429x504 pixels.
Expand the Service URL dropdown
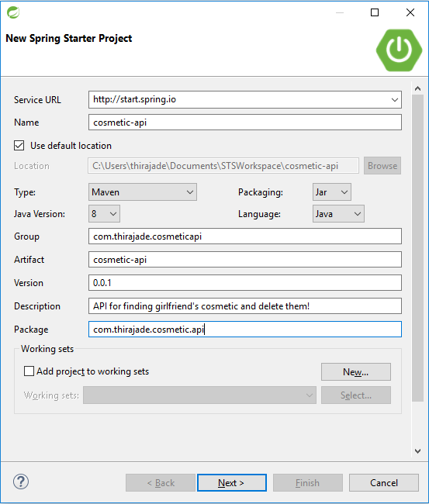[395, 100]
